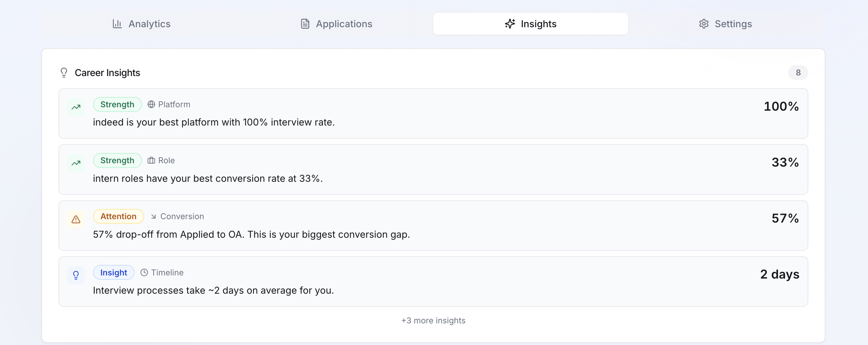Click the insights count badge showing 8
868x345 pixels.
797,73
